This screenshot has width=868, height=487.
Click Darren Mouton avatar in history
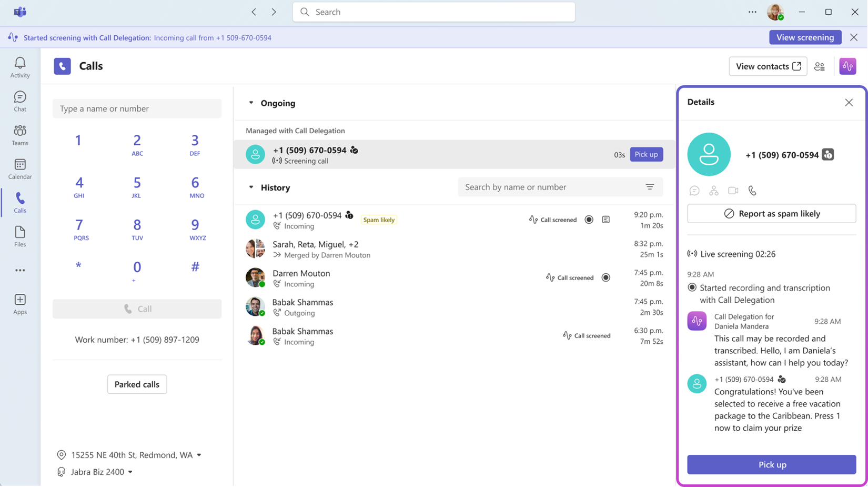[x=255, y=277]
